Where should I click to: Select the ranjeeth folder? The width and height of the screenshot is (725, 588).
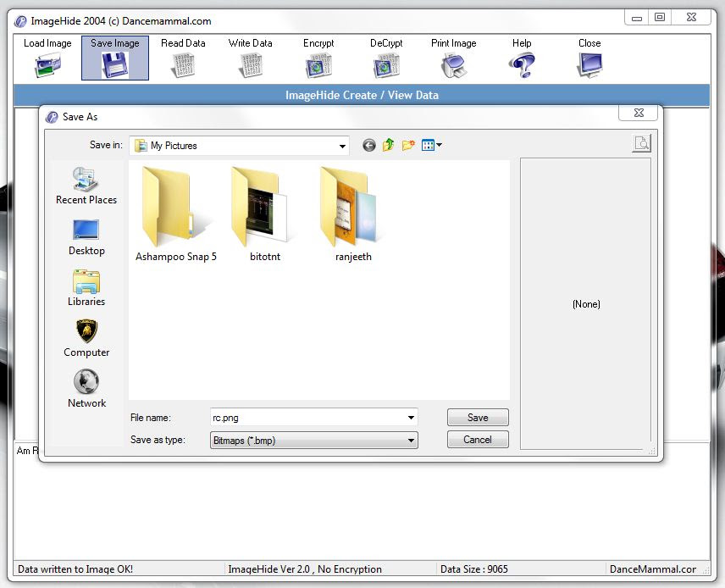[x=353, y=214]
